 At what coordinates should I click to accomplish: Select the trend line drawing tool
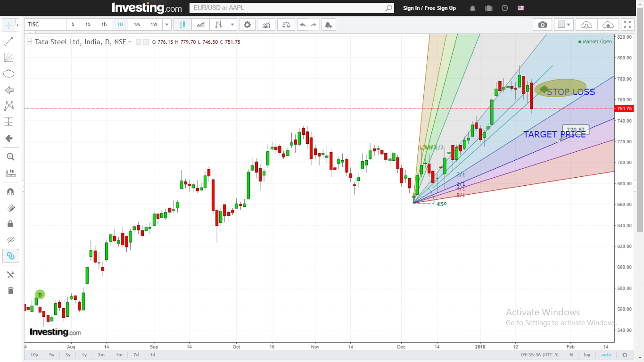coord(8,41)
